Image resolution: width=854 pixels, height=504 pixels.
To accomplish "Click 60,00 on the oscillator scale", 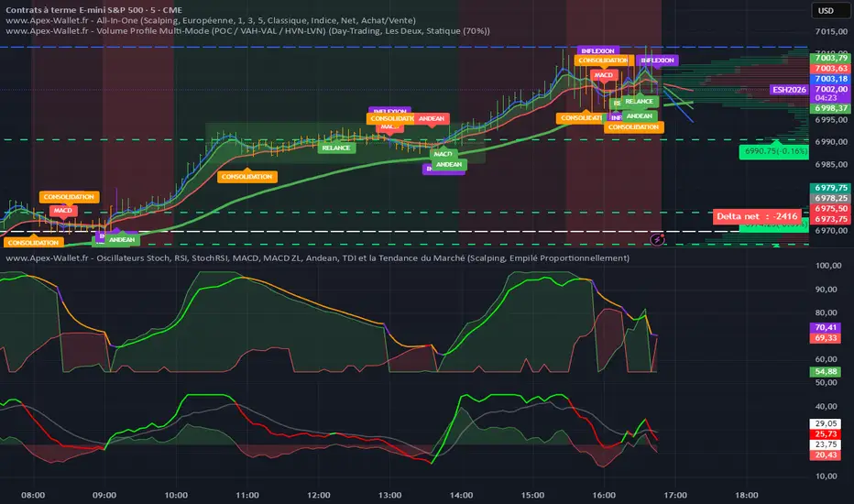I will pos(827,359).
